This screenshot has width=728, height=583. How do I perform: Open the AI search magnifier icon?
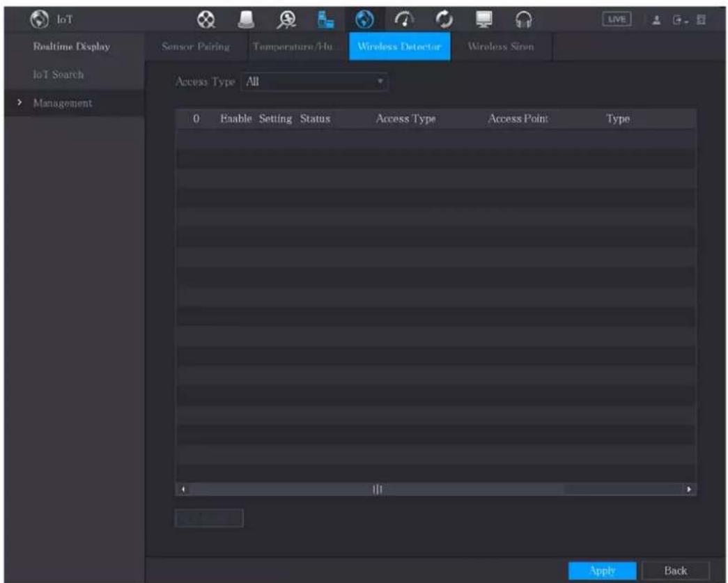pos(286,20)
